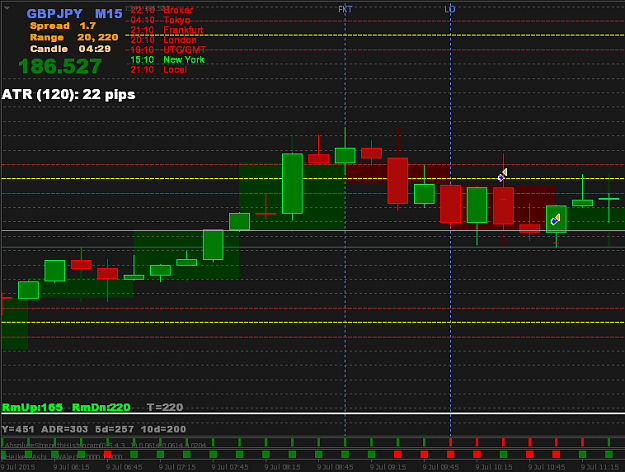625x472 pixels.
Task: Click the 186.527 price display
Action: [60, 66]
